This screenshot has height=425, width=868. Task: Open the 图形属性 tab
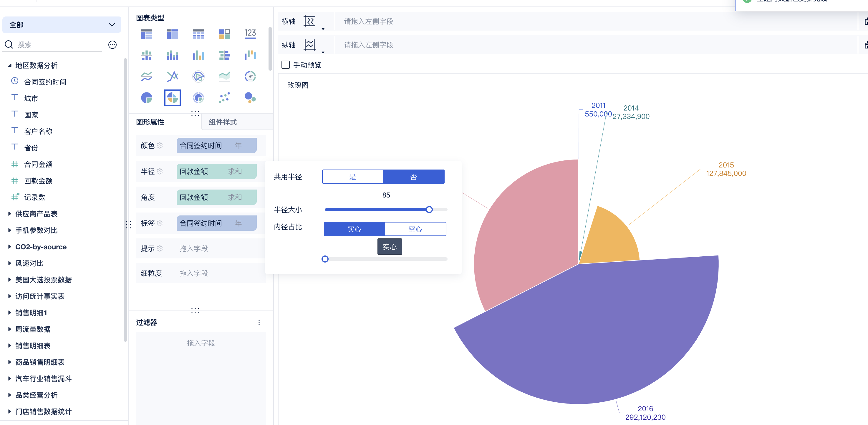[x=150, y=122]
